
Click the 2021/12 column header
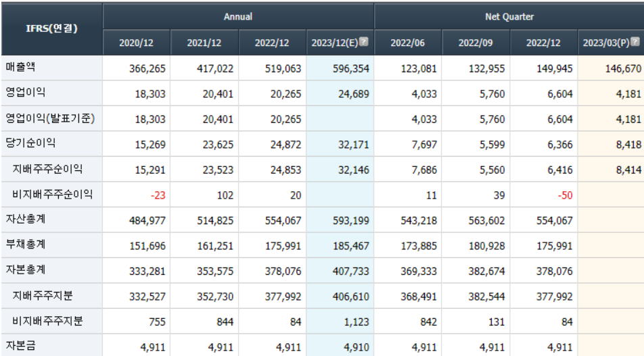tap(204, 43)
